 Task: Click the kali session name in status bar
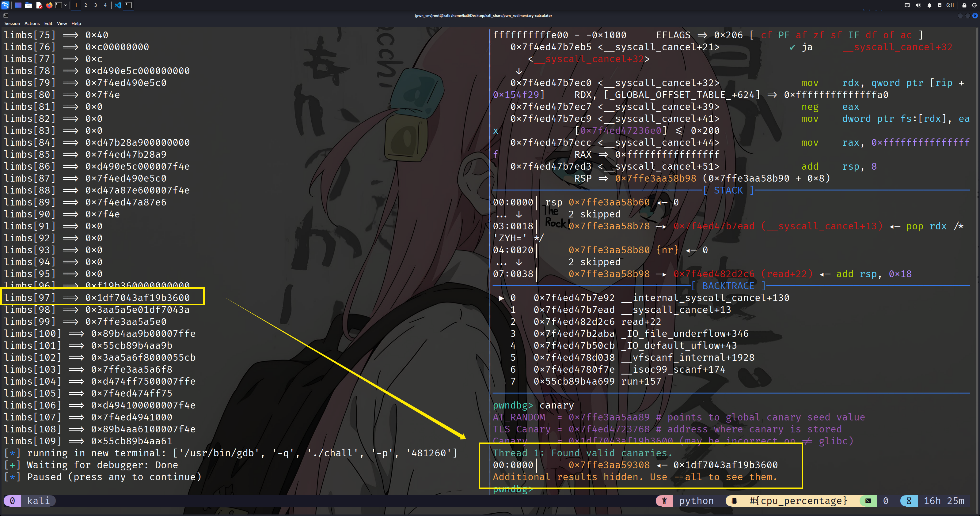[x=38, y=500]
